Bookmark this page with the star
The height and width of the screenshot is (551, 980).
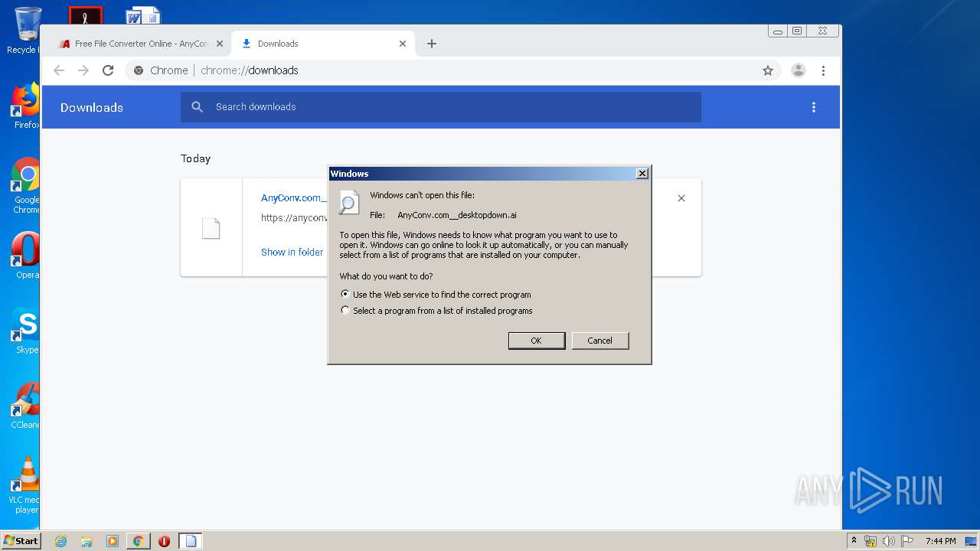tap(768, 70)
